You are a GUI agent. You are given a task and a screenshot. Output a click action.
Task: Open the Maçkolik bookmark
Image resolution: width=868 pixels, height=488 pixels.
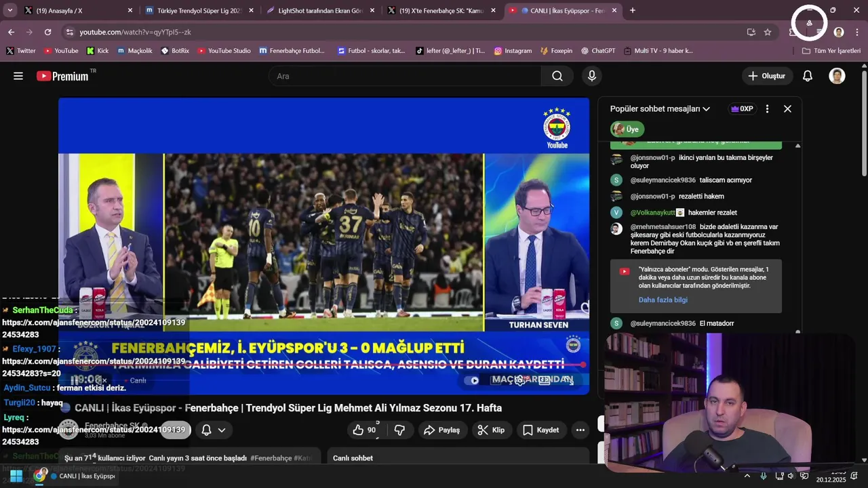(134, 51)
